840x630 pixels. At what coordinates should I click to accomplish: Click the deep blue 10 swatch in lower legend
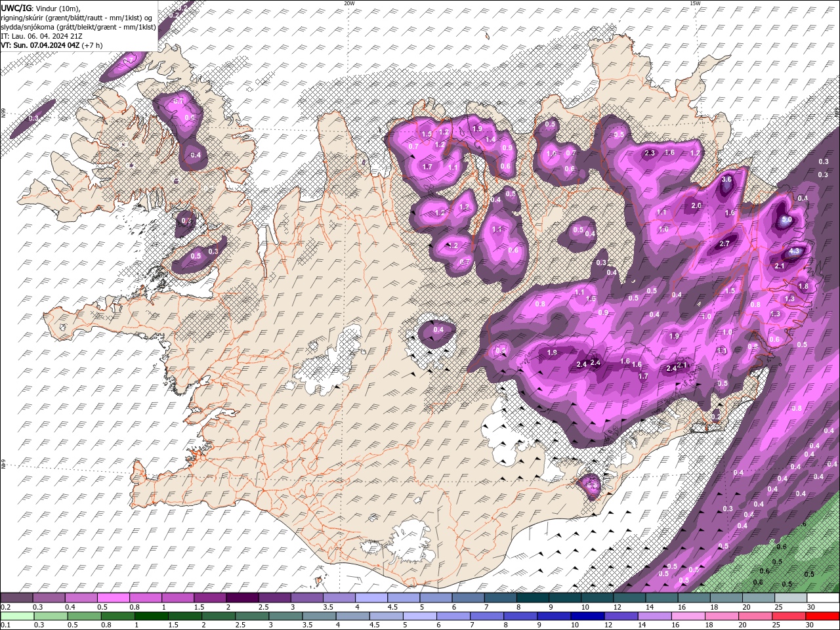[x=587, y=616]
